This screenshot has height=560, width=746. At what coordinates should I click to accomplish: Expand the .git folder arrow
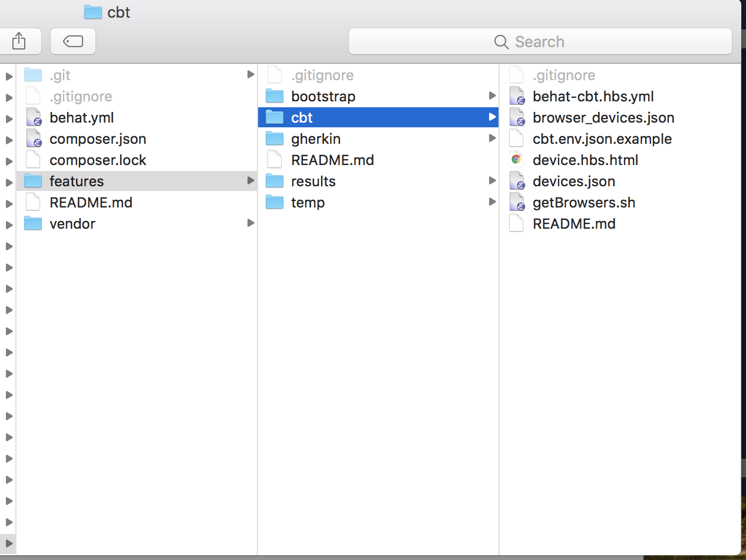[250, 74]
